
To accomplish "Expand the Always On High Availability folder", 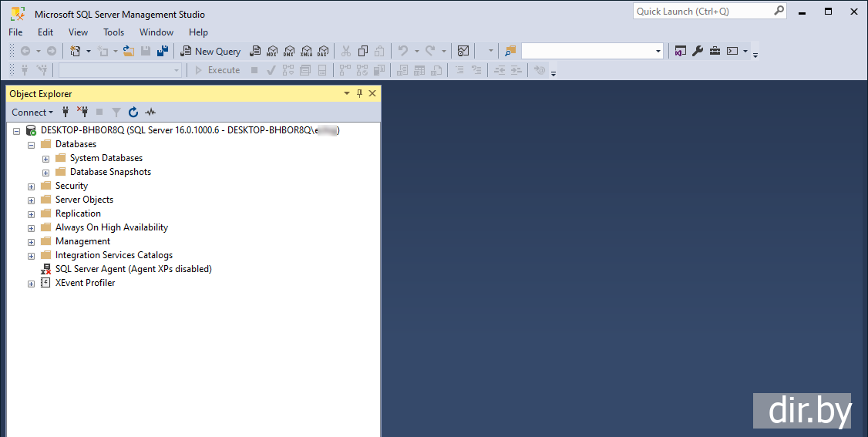I will (x=31, y=228).
